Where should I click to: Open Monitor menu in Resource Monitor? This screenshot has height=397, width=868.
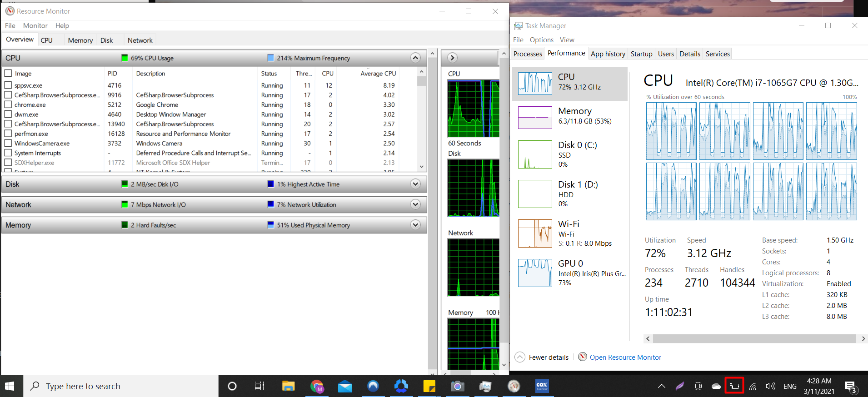[x=35, y=26]
